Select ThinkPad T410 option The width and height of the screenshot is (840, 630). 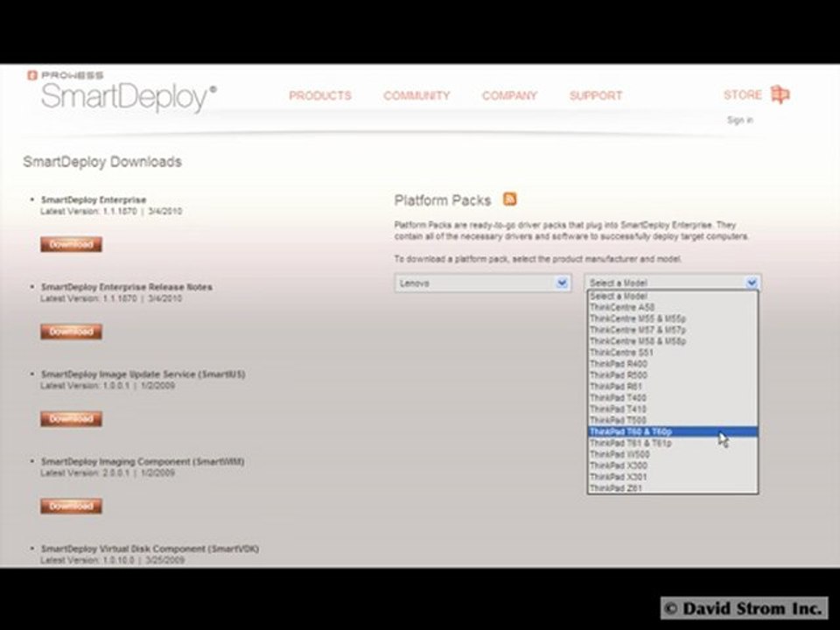click(x=673, y=409)
